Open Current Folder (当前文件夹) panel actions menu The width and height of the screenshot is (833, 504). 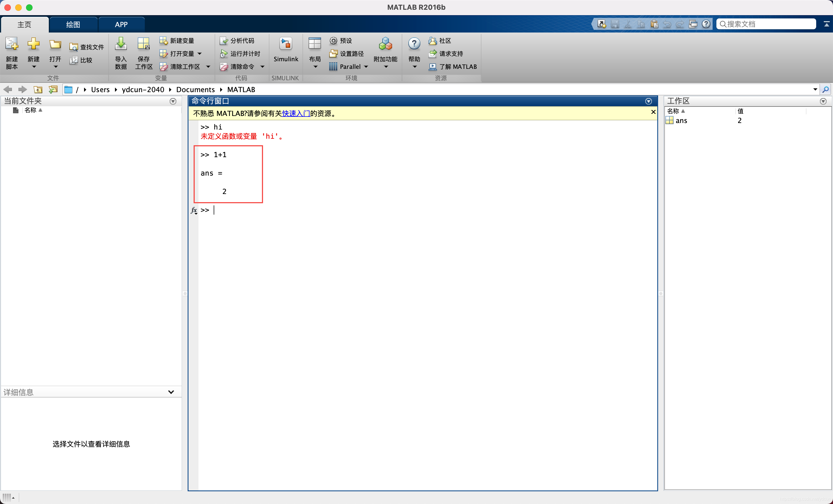tap(173, 101)
